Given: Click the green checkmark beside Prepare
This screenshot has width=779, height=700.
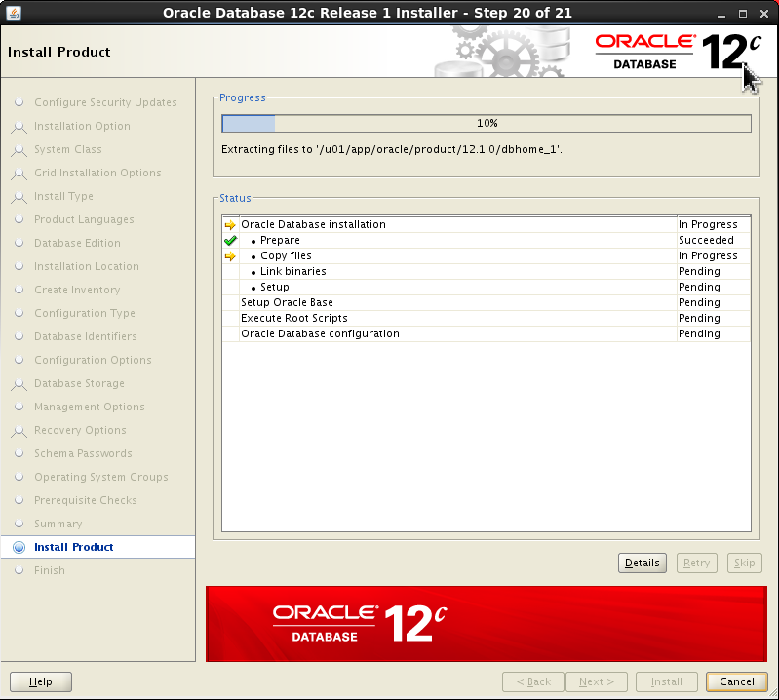Looking at the screenshot, I should (230, 241).
